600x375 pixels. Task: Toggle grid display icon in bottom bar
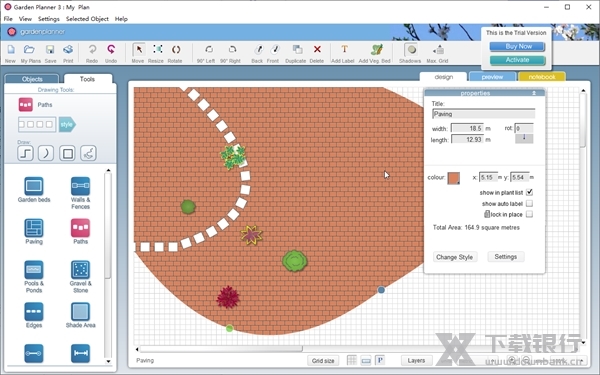(x=352, y=360)
